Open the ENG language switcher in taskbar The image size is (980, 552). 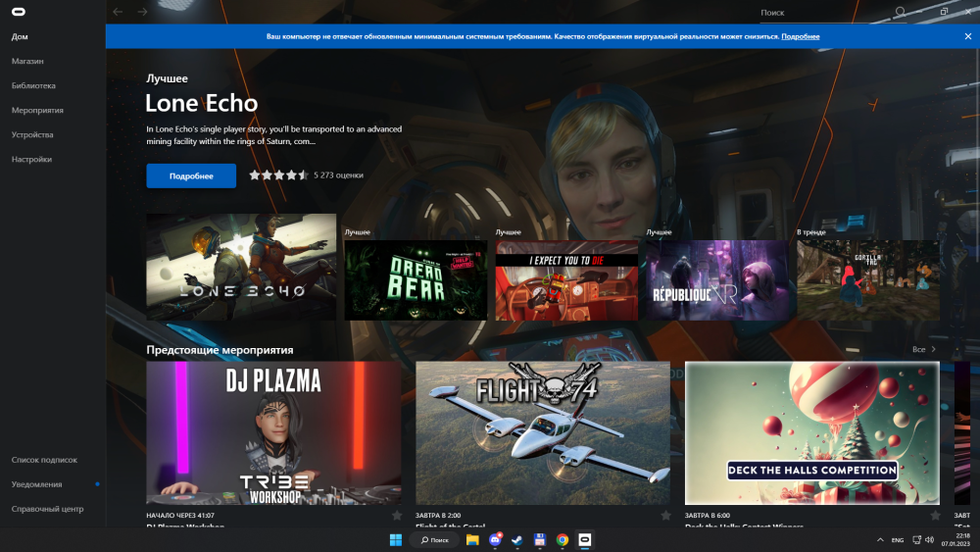click(897, 540)
